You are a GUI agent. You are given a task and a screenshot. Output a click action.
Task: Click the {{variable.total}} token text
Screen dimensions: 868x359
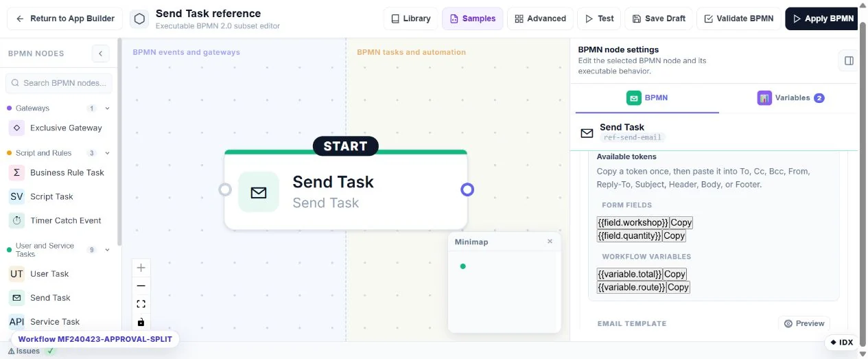(x=630, y=274)
